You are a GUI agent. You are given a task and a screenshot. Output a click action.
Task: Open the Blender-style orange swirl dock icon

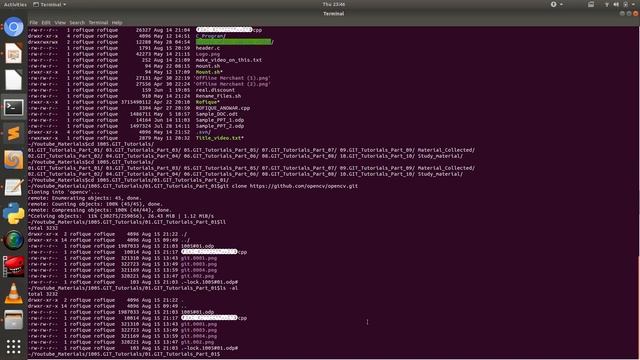tap(13, 160)
